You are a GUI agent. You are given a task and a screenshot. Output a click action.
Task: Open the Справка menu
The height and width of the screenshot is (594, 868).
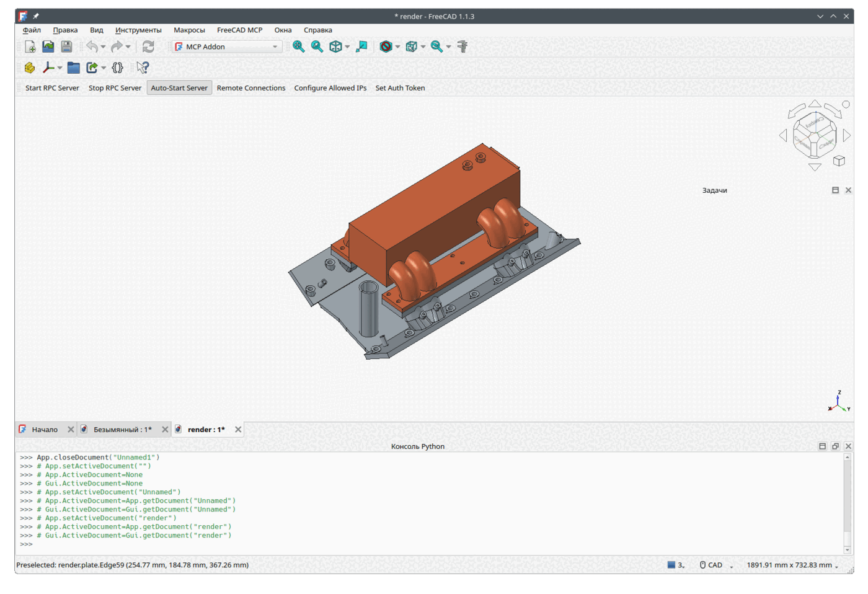point(318,30)
